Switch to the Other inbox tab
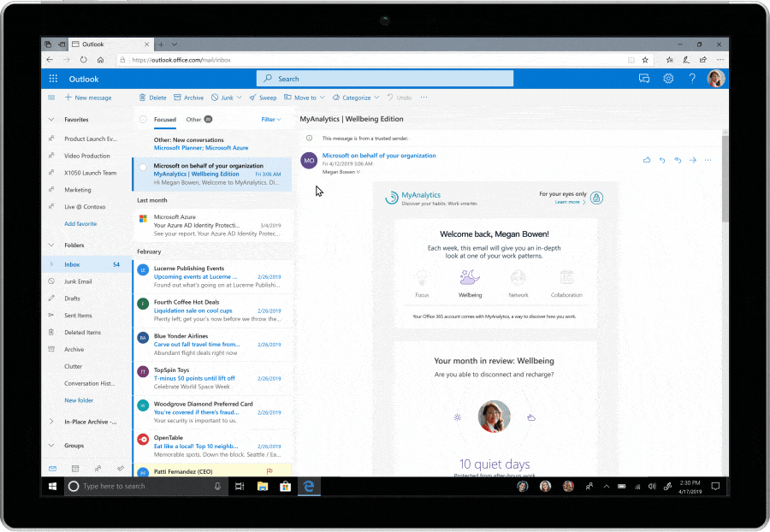The width and height of the screenshot is (770, 532). coord(193,117)
